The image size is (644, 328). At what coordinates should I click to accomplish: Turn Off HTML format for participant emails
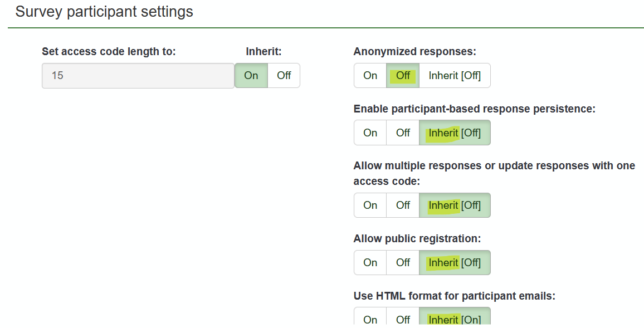point(403,319)
